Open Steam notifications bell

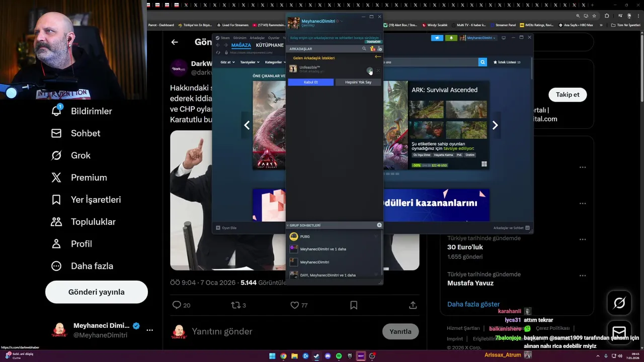click(451, 38)
